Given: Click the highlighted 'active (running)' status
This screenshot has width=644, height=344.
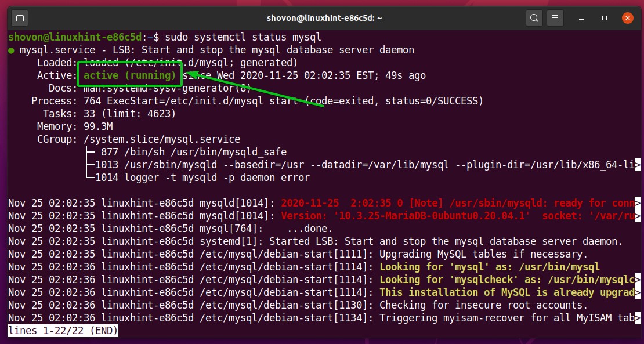Looking at the screenshot, I should pos(129,75).
